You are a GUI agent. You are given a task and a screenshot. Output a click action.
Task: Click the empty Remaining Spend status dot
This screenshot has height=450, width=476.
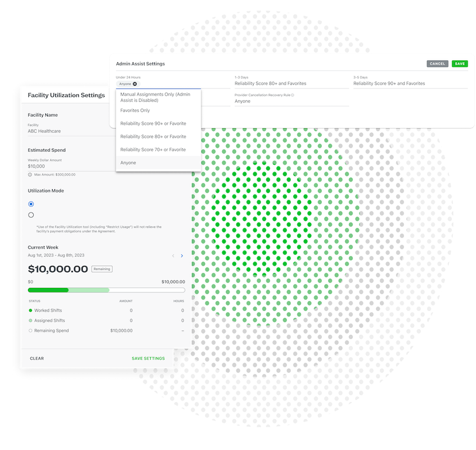(30, 331)
